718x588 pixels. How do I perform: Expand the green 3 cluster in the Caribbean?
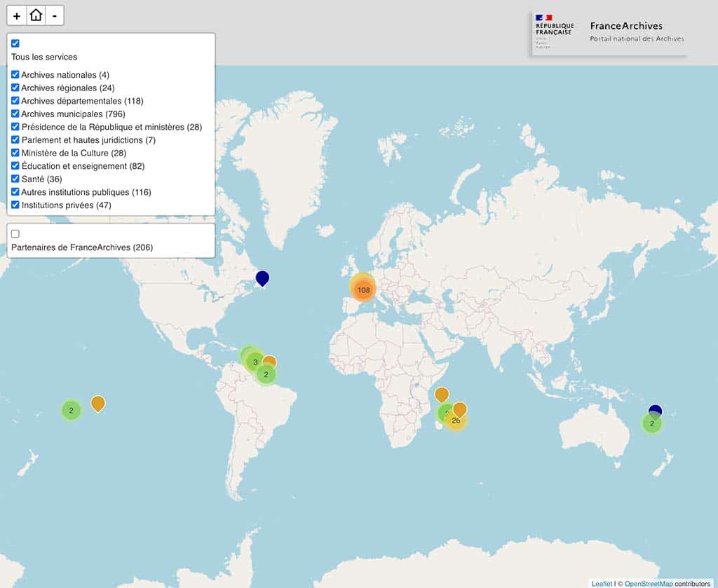pyautogui.click(x=255, y=362)
